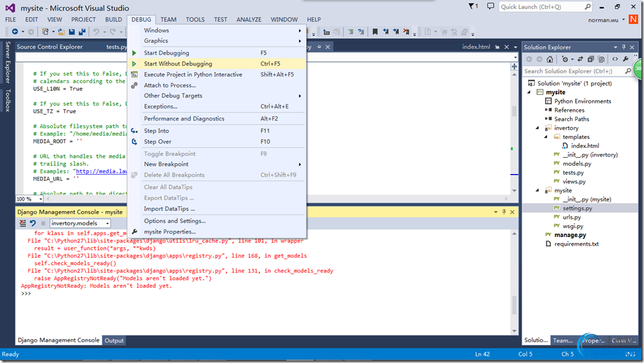644x363 pixels.
Task: Select Start Without Debugging menu entry
Action: [x=217, y=64]
